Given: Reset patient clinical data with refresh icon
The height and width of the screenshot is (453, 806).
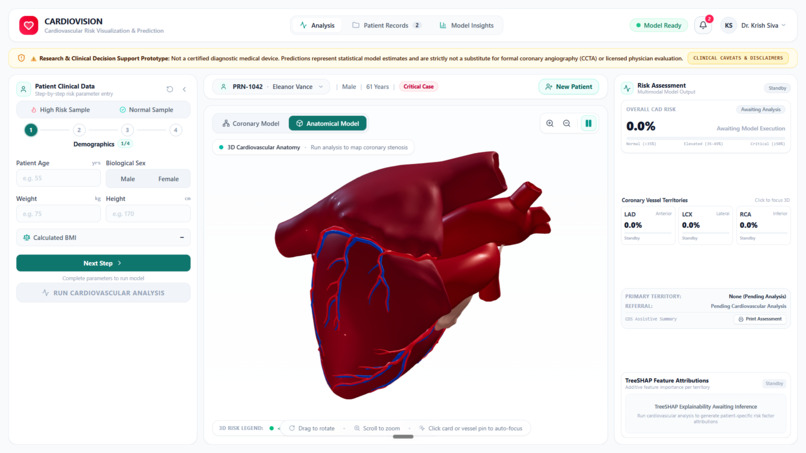Looking at the screenshot, I should pos(170,89).
